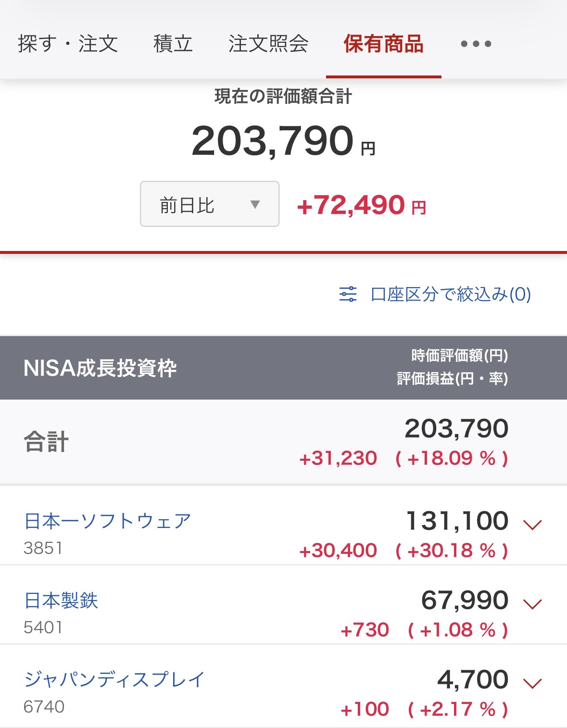This screenshot has height=728, width=567.
Task: Open 口座区分で絞込み(0) filter link
Action: tap(451, 294)
